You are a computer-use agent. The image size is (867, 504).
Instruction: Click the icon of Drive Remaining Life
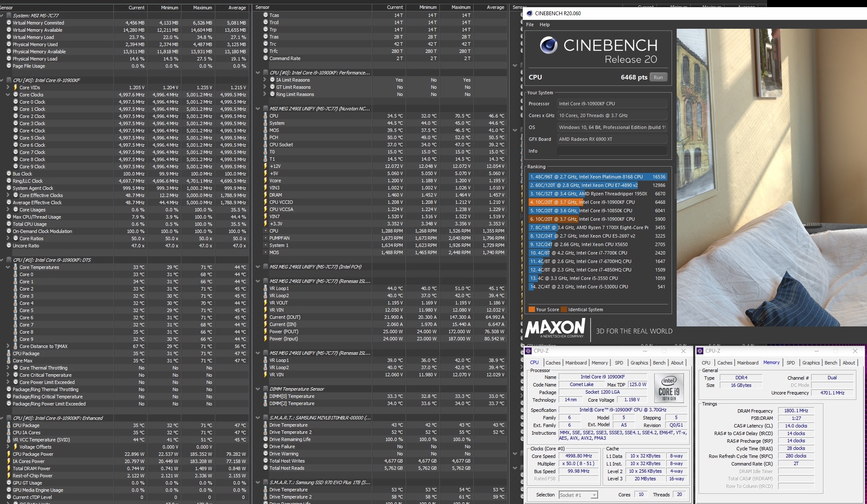[x=266, y=439]
